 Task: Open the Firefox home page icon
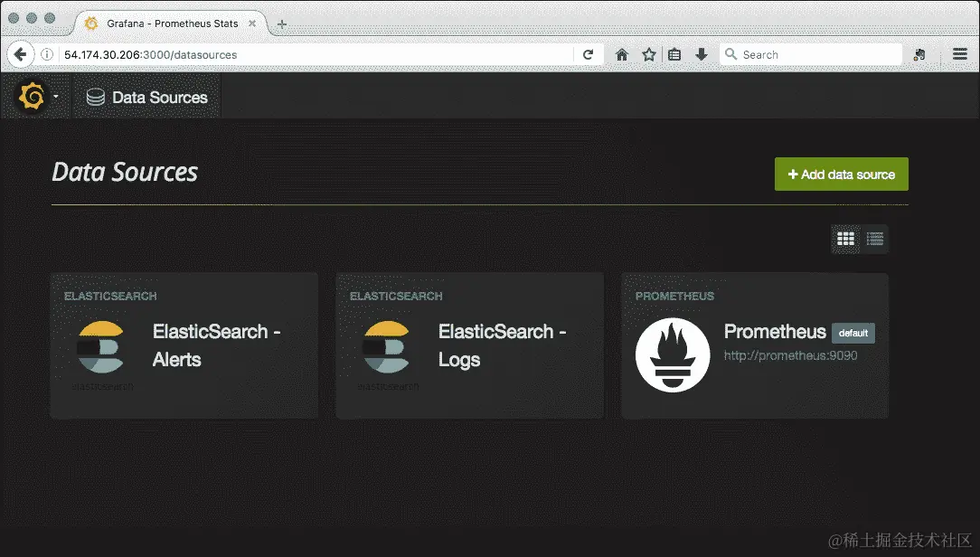click(x=622, y=54)
